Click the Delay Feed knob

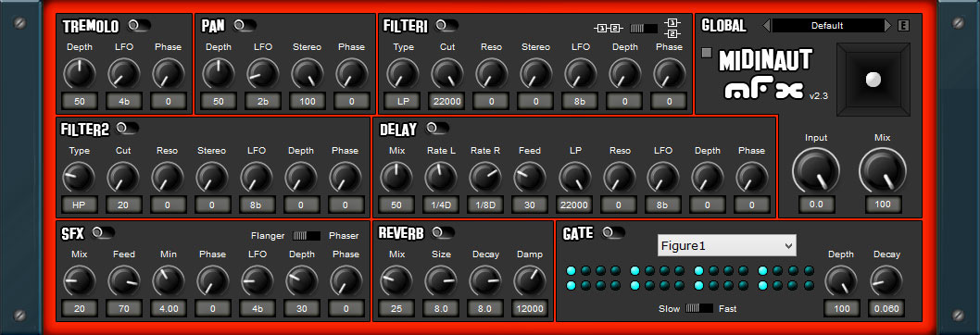click(530, 177)
